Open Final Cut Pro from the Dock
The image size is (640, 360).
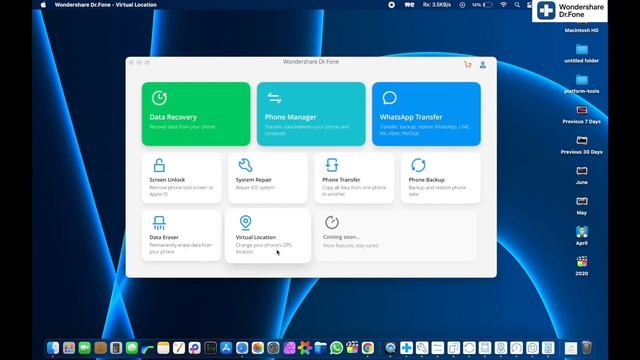pos(352,348)
